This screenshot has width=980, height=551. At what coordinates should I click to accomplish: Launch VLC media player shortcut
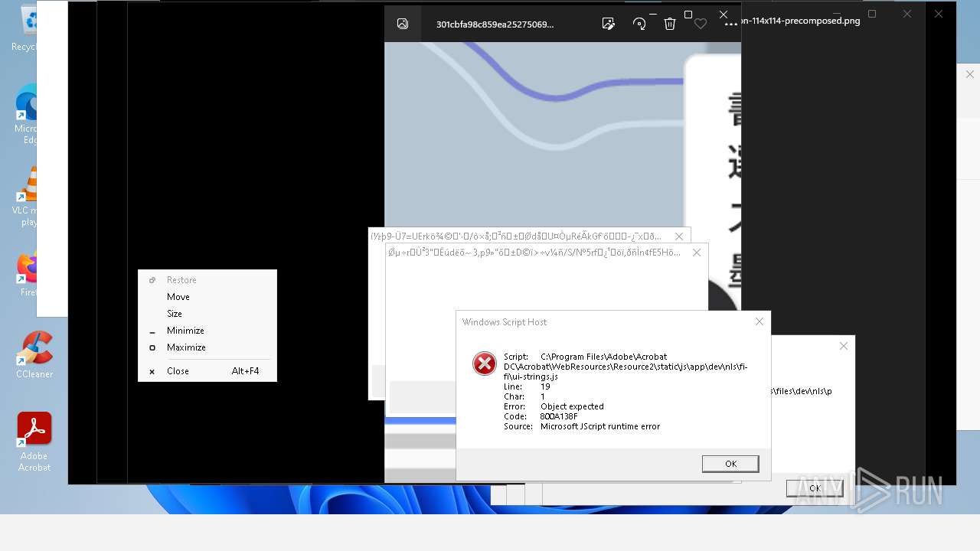tap(29, 197)
